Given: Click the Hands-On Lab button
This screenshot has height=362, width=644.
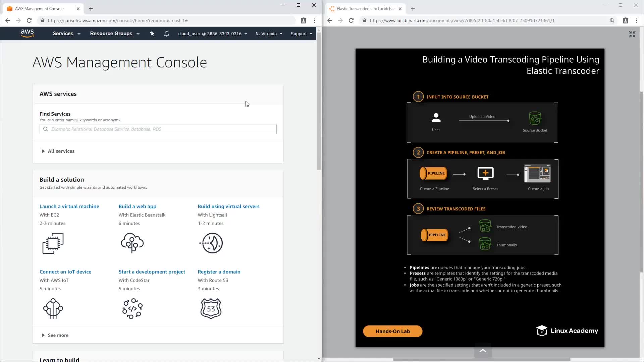Looking at the screenshot, I should (x=392, y=331).
